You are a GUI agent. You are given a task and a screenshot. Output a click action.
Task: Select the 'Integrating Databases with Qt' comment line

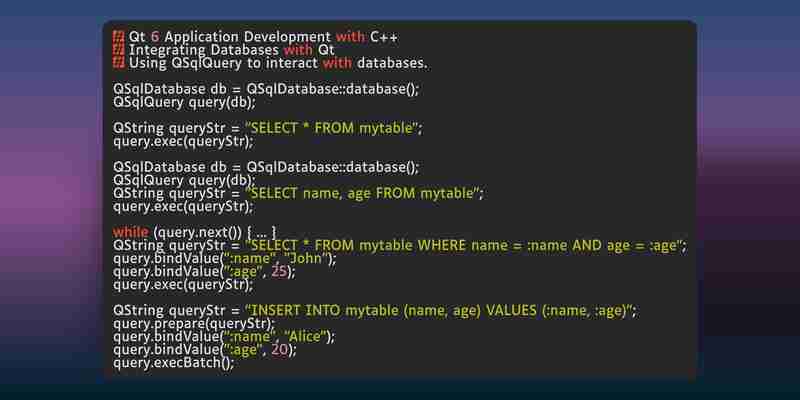pos(223,50)
